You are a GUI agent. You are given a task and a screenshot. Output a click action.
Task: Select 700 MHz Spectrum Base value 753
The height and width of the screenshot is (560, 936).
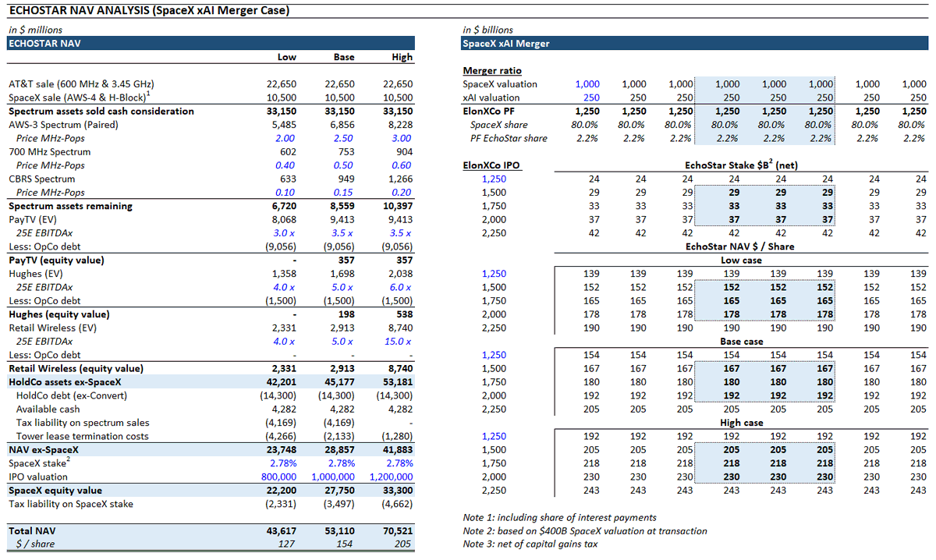[346, 152]
